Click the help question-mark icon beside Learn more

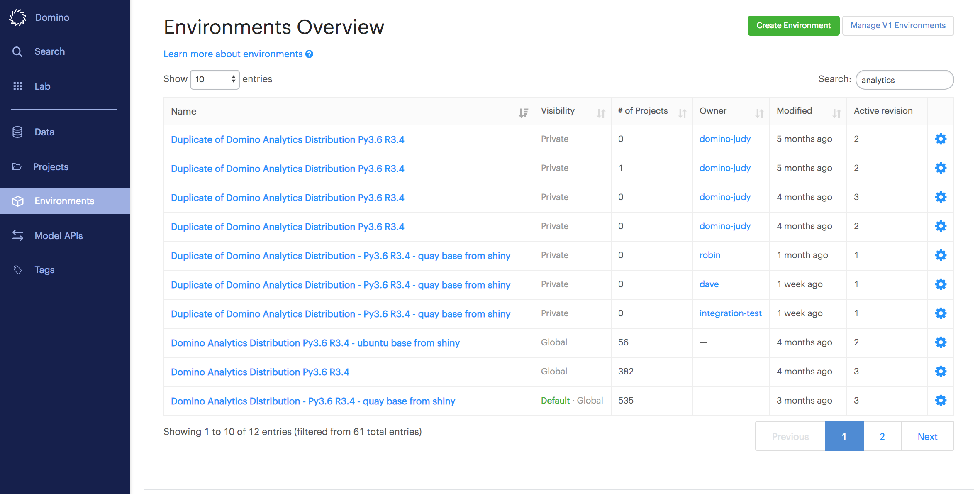[310, 54]
